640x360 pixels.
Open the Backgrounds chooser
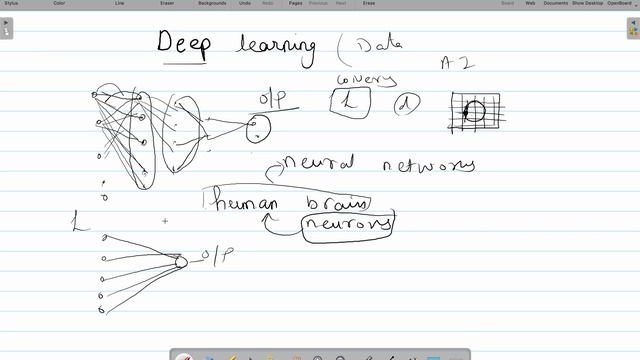click(x=212, y=3)
